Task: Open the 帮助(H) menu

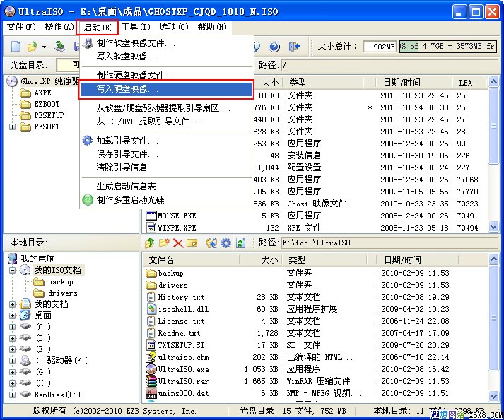Action: tap(212, 27)
